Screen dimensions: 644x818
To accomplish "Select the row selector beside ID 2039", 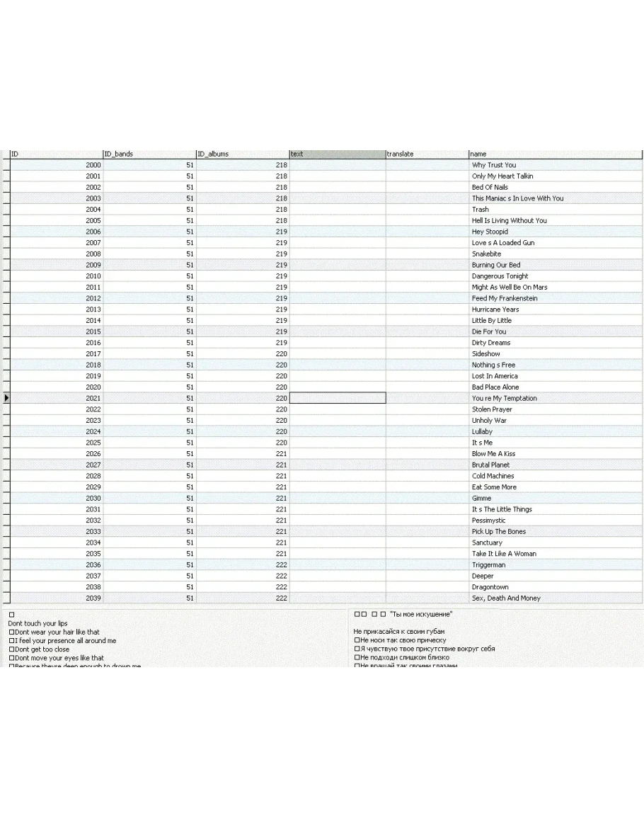I will 6,598.
